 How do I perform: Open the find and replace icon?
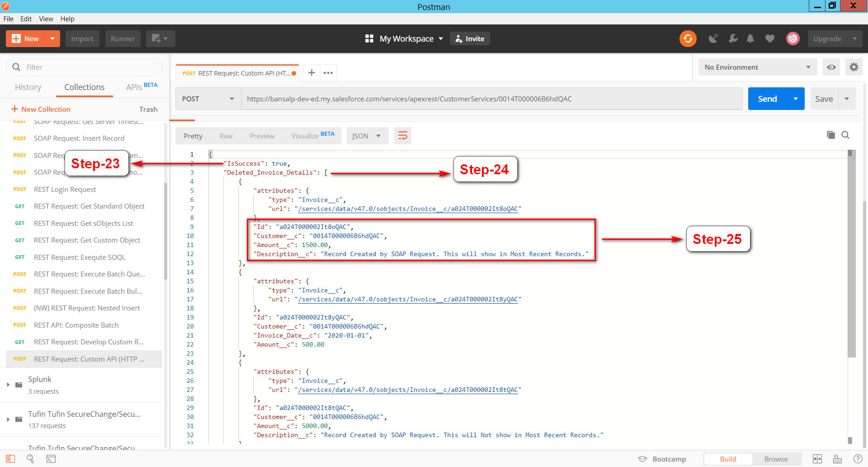(x=31, y=459)
